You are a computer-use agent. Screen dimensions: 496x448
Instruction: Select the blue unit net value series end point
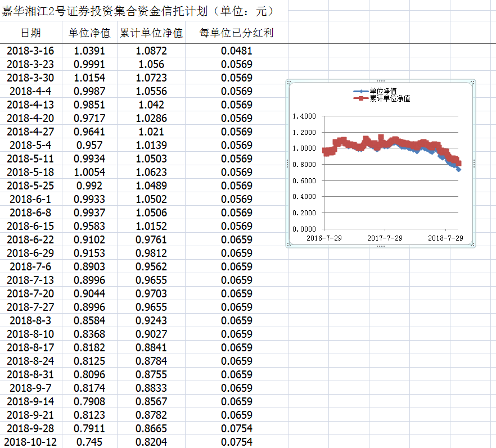(459, 170)
